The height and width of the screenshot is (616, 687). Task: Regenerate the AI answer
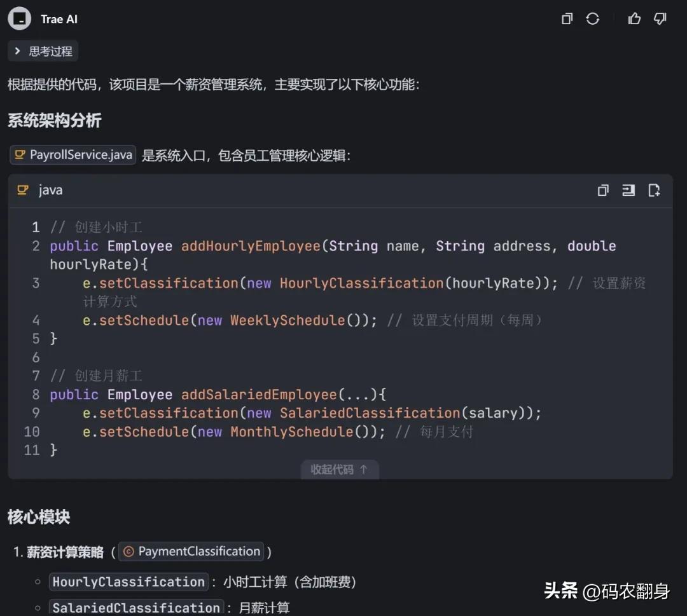tap(593, 18)
